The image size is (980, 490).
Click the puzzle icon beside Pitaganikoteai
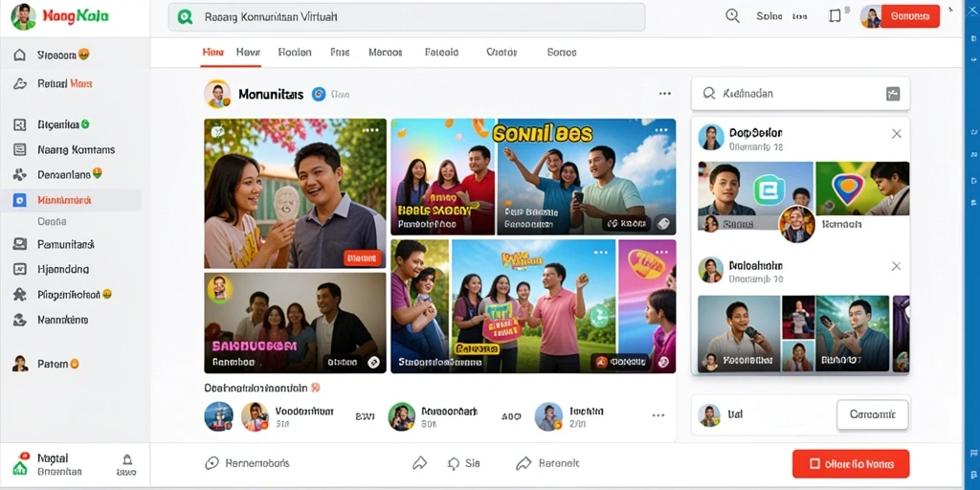coord(20,295)
